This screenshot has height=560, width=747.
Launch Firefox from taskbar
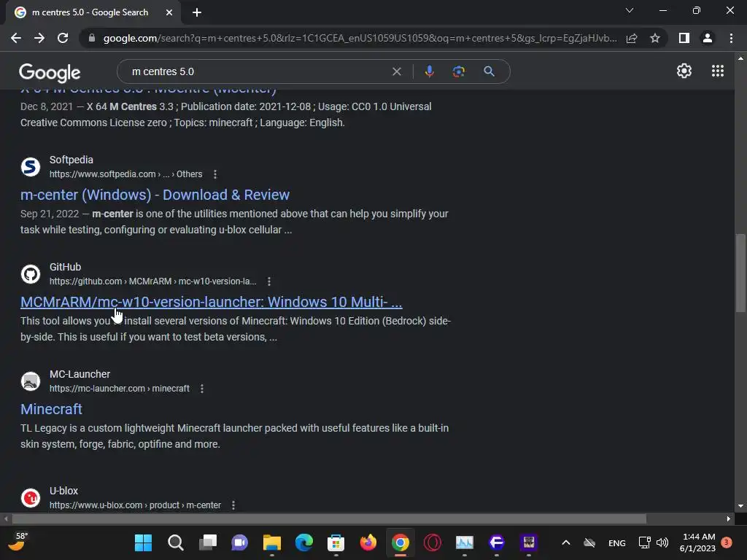coord(368,542)
